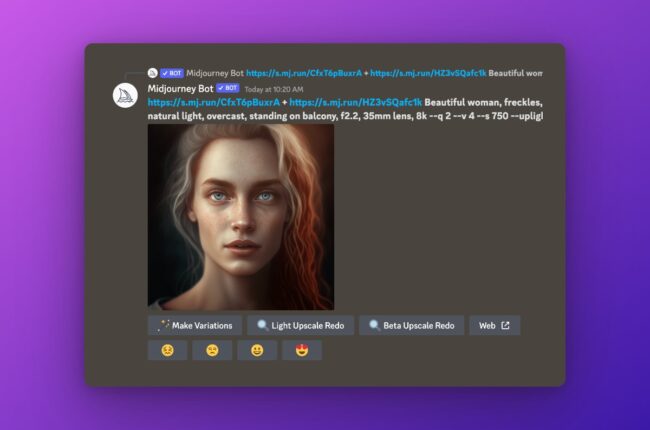Open the HZ3vSQafc1k link in the main message
The width and height of the screenshot is (650, 430).
point(356,102)
